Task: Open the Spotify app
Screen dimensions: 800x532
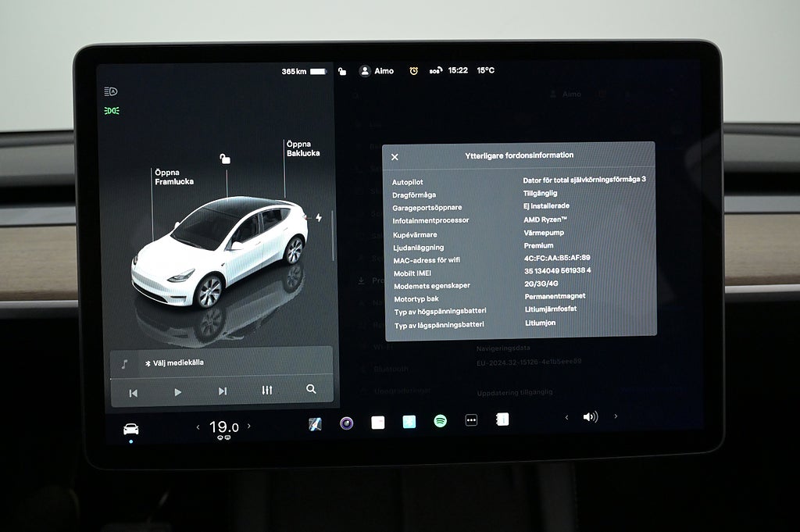Action: coord(441,421)
